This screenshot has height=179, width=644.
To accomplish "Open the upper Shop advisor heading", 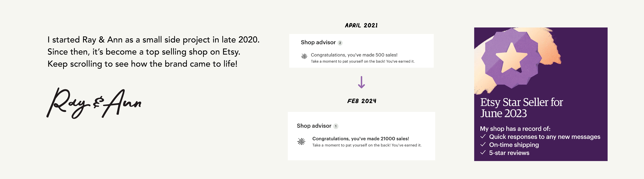I will coord(318,42).
